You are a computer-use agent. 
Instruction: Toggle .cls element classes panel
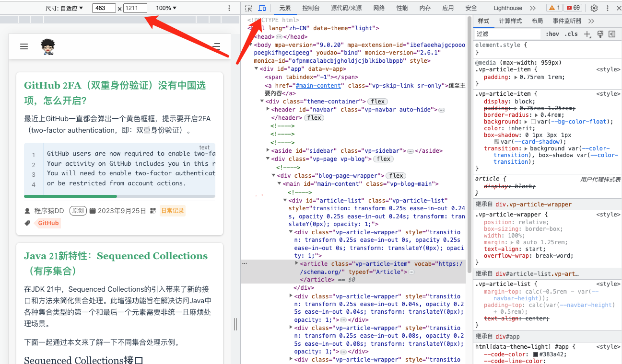[571, 34]
